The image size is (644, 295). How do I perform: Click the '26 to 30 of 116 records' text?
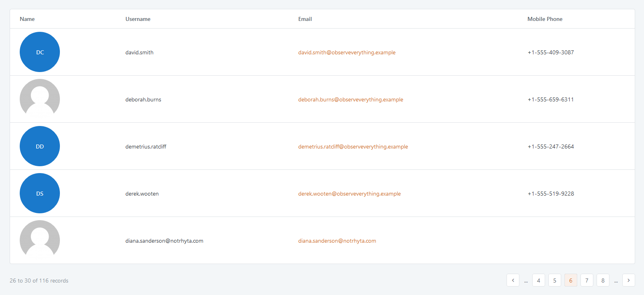tap(39, 281)
